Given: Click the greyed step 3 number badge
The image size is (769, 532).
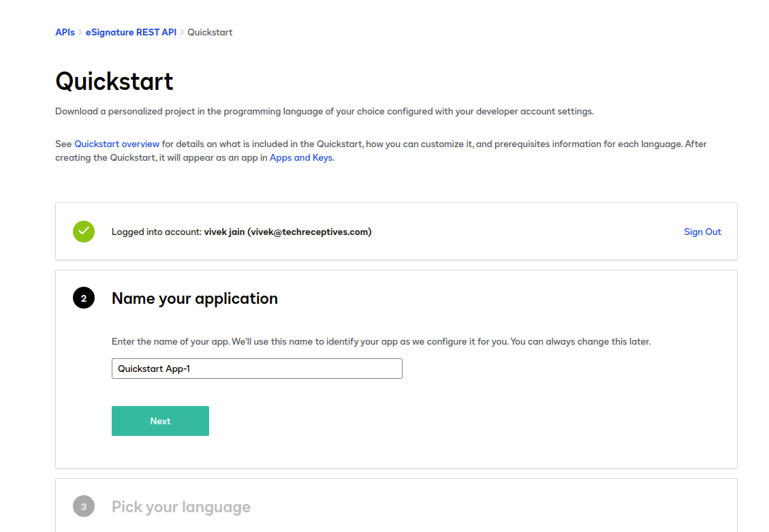Looking at the screenshot, I should coord(84,507).
